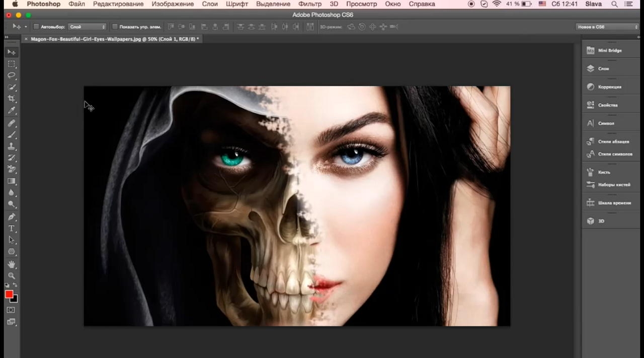The width and height of the screenshot is (644, 358).
Task: Align left edges in options bar
Action: 204,27
